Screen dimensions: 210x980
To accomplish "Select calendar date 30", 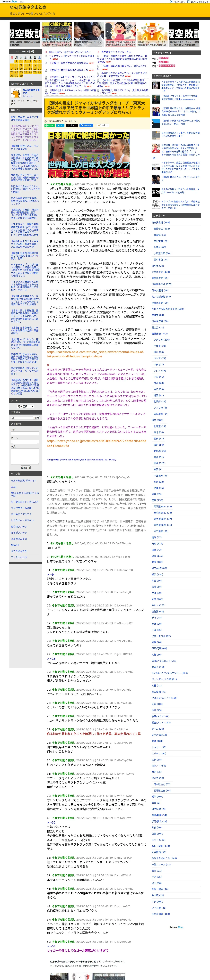I will click(x=21, y=76).
